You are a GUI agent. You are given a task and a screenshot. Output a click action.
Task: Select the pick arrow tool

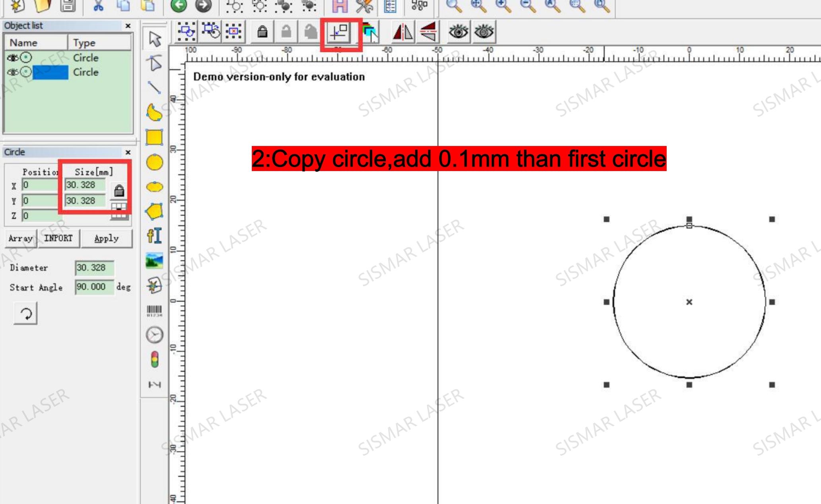[154, 39]
